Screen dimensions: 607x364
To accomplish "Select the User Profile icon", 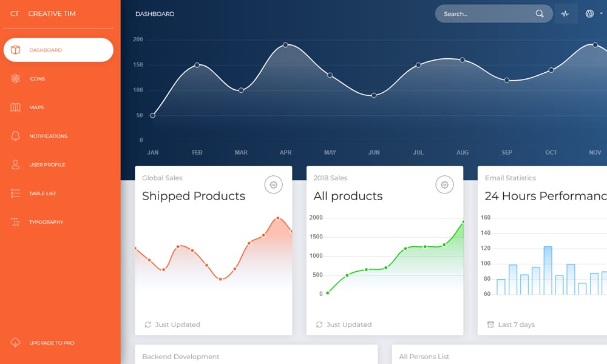I will tap(16, 164).
